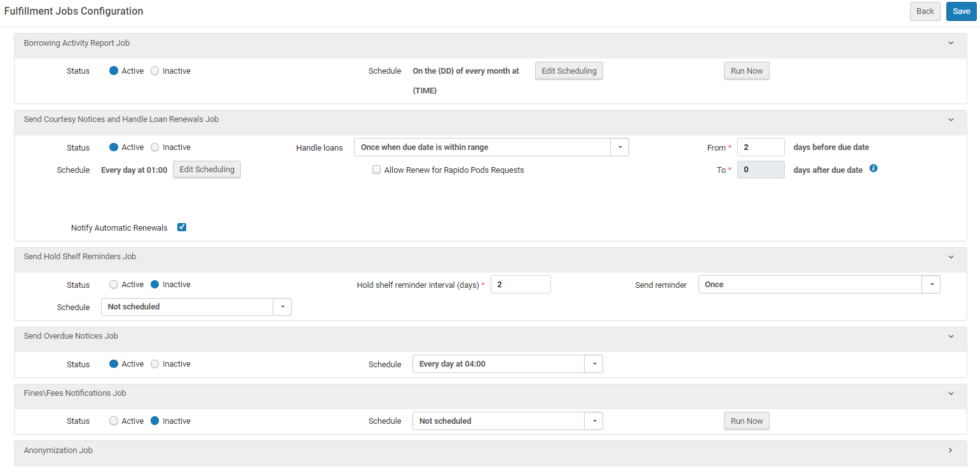Image resolution: width=980 pixels, height=467 pixels.
Task: Click 'Fines\Fees Notifications Job' header text
Action: [75, 393]
